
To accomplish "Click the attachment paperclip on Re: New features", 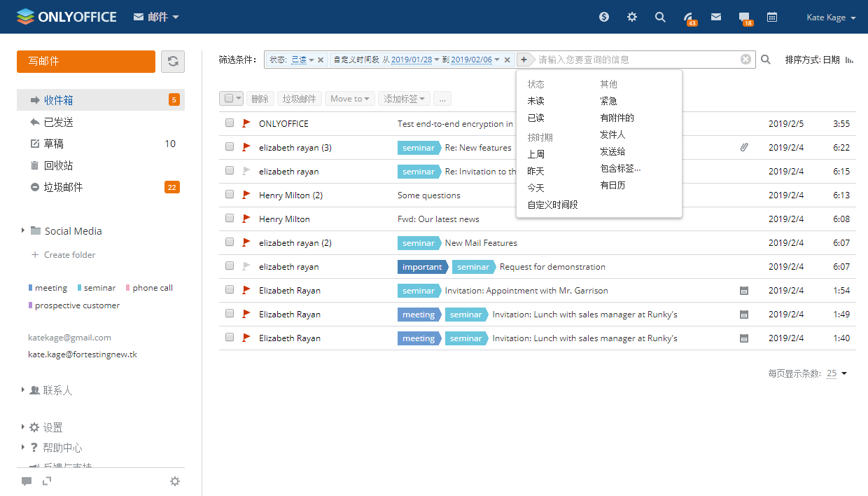I will 744,148.
